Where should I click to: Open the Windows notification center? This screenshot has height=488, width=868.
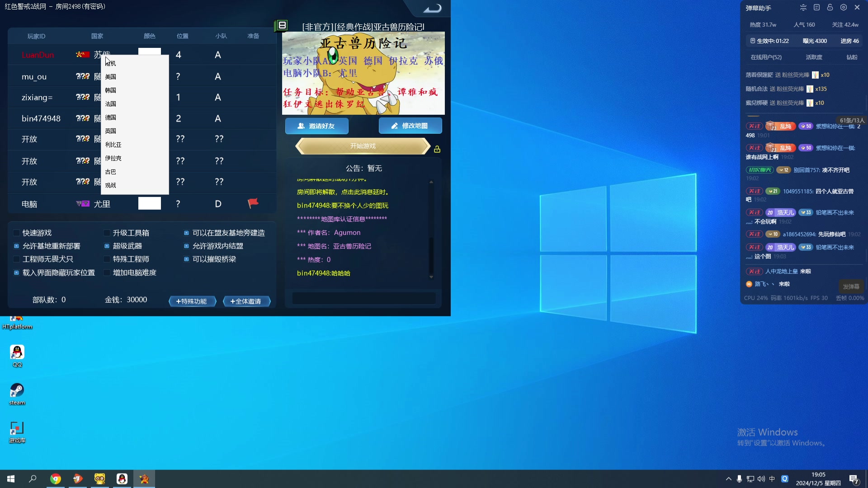click(x=854, y=479)
